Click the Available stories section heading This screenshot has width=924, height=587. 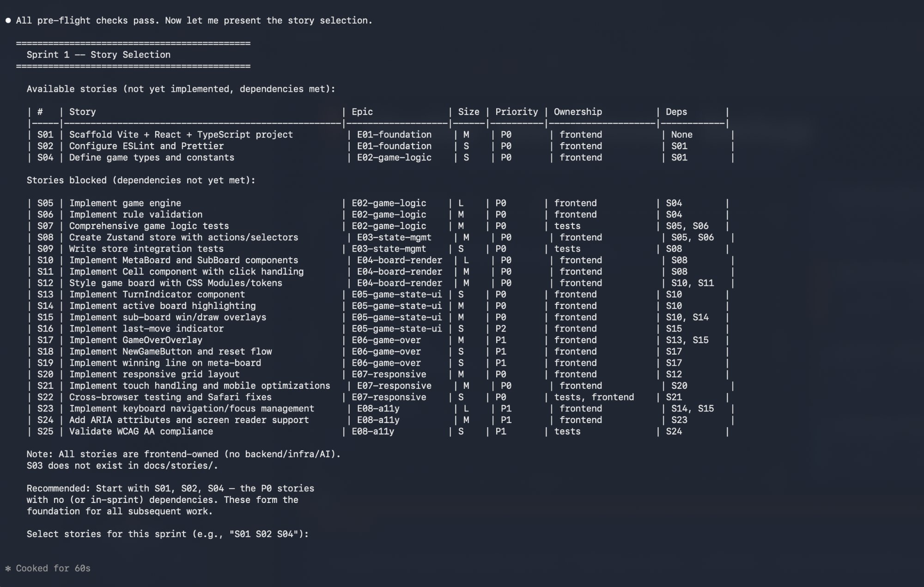click(x=181, y=89)
